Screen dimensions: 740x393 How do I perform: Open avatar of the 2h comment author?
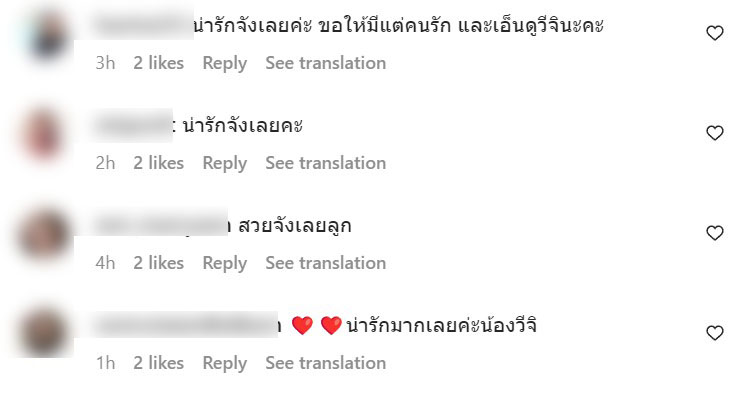click(x=44, y=136)
